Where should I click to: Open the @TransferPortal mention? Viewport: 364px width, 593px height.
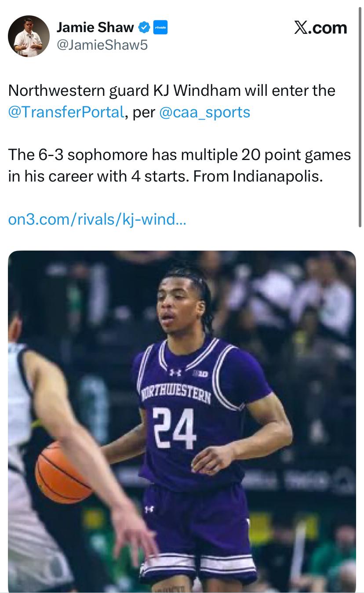coord(66,112)
